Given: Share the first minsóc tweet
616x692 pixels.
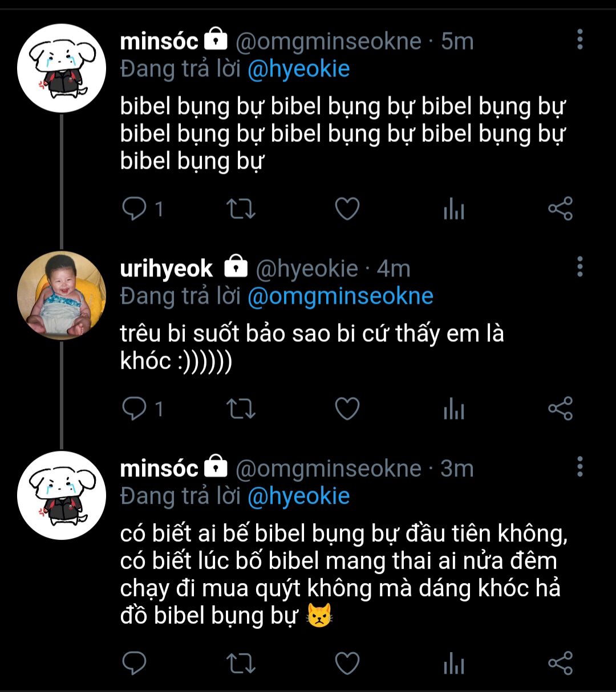Looking at the screenshot, I should 560,209.
